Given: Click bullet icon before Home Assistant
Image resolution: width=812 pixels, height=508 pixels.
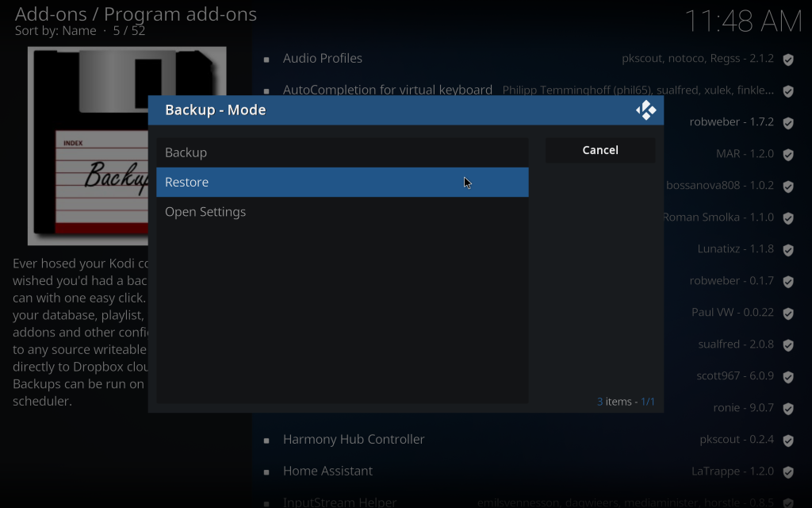Looking at the screenshot, I should tap(266, 472).
